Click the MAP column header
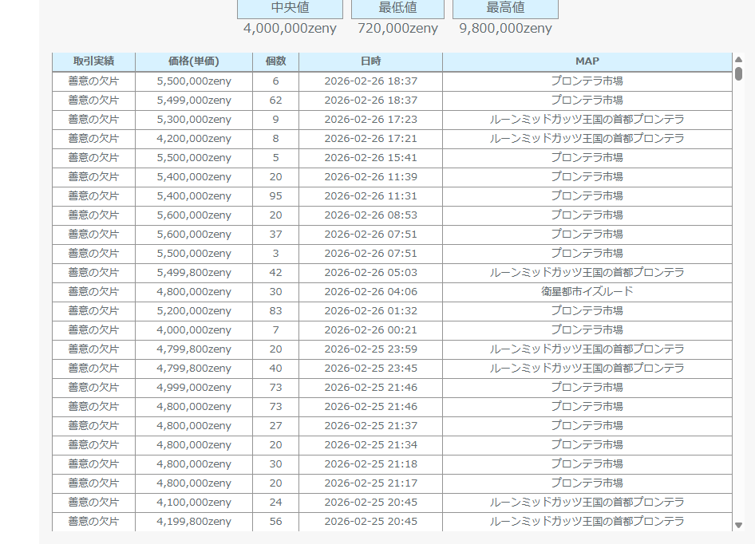The height and width of the screenshot is (560, 755). pyautogui.click(x=587, y=61)
